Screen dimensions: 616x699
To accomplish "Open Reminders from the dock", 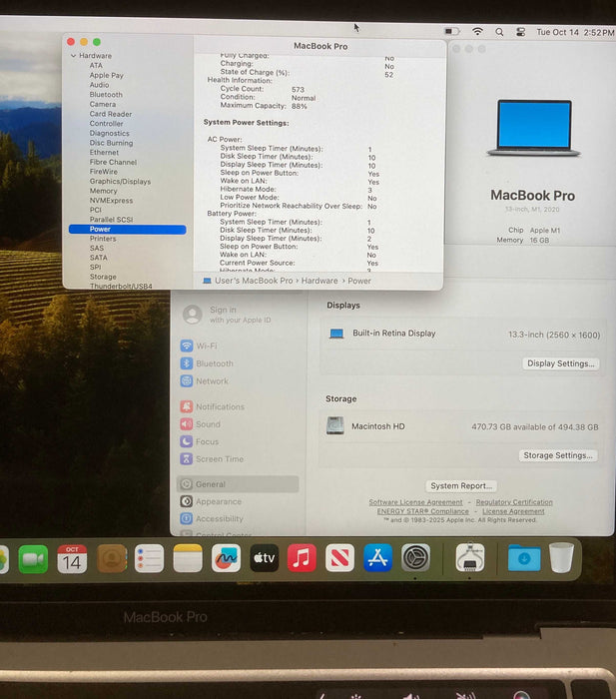I will pyautogui.click(x=150, y=558).
